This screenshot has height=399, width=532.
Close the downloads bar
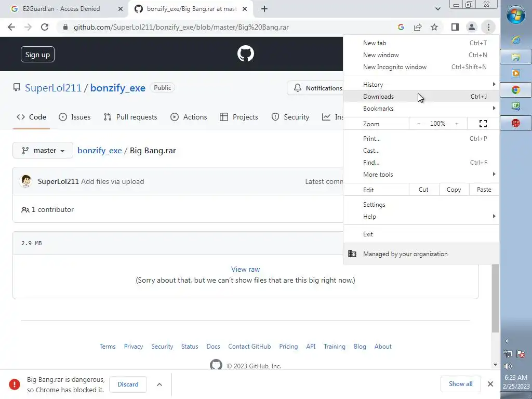(x=490, y=384)
